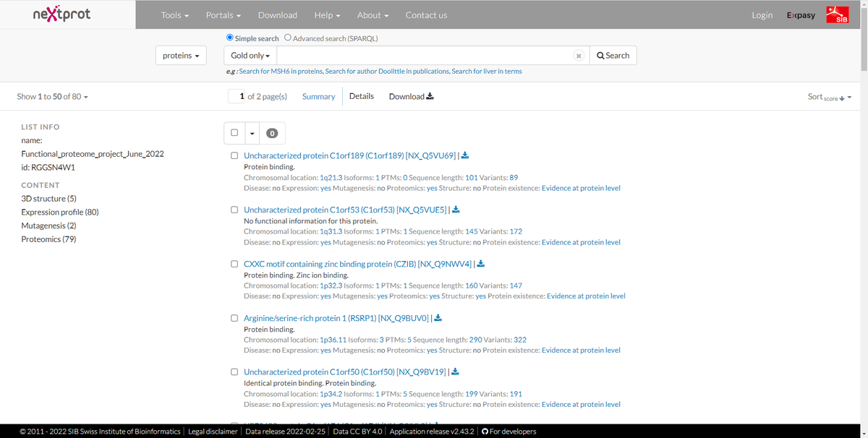The width and height of the screenshot is (868, 438).
Task: Download entry CZIB via download icon
Action: click(x=481, y=264)
